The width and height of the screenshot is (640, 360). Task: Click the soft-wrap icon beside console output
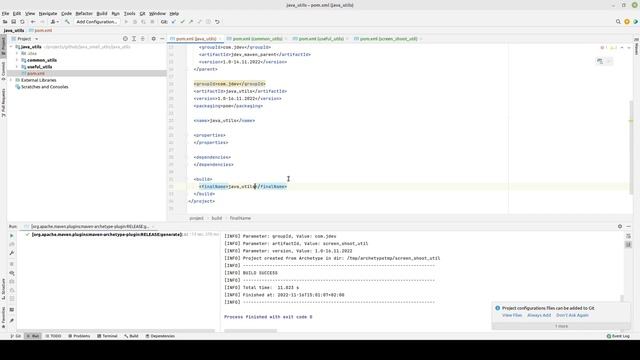[629, 236]
